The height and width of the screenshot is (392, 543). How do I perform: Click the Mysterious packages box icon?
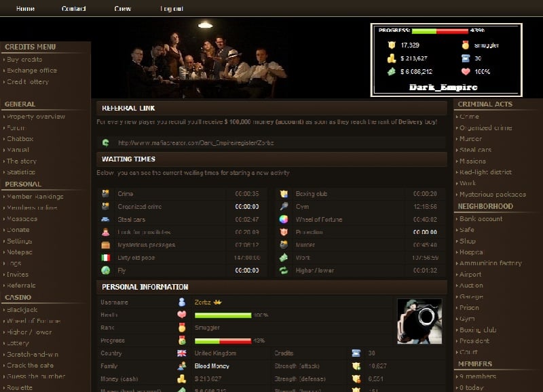point(105,245)
